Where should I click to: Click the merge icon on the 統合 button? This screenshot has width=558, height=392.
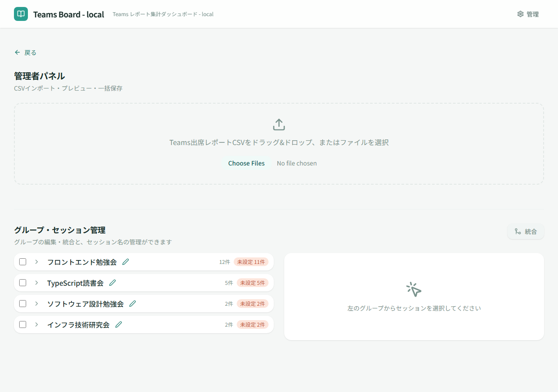pyautogui.click(x=518, y=231)
